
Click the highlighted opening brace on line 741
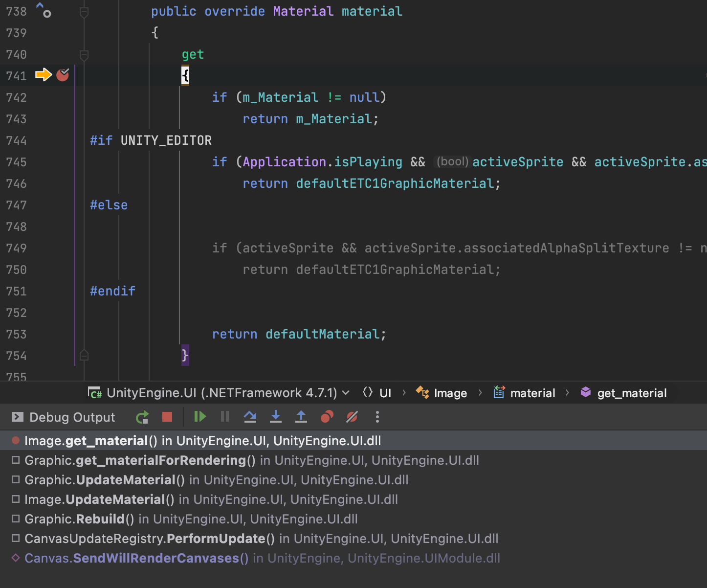tap(185, 75)
